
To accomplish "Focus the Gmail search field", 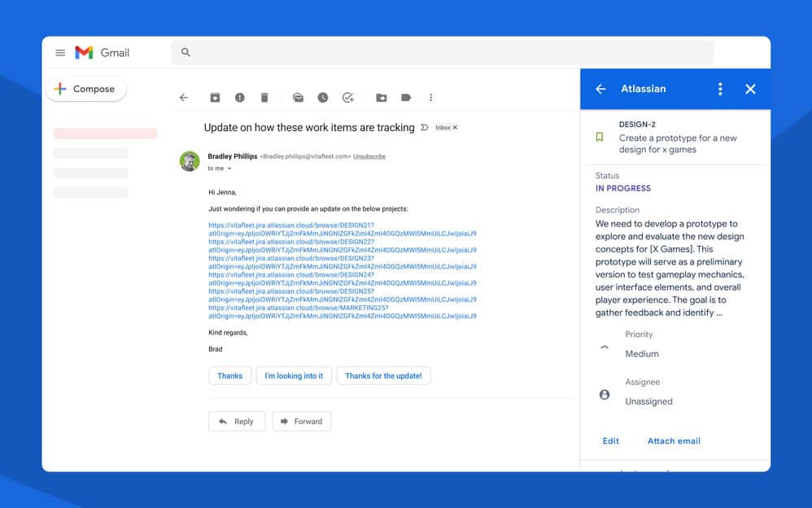I will click(x=443, y=52).
